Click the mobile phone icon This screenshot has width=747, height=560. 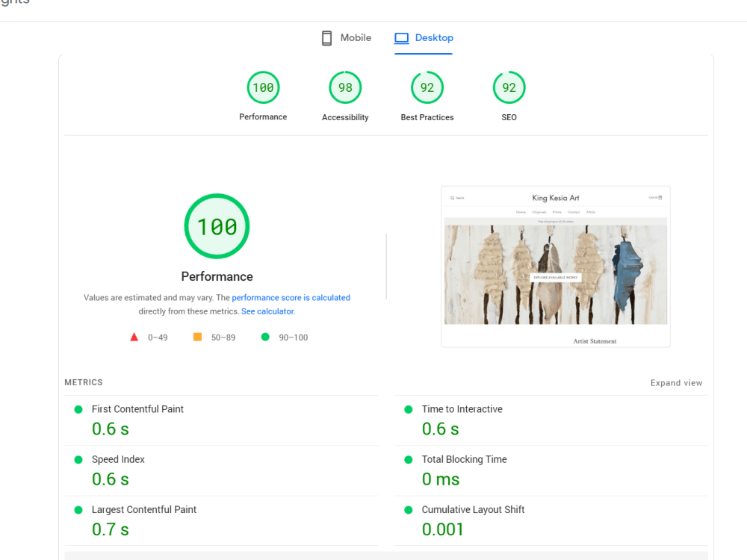click(326, 37)
